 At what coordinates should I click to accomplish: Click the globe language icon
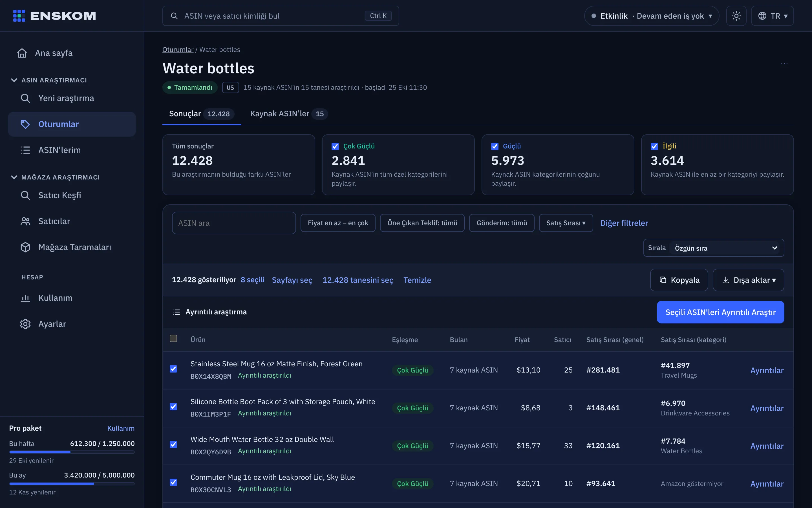(x=762, y=16)
